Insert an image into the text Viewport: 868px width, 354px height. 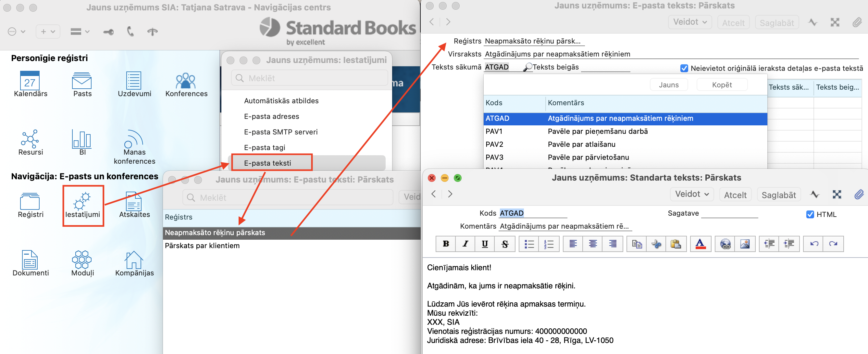pos(745,244)
